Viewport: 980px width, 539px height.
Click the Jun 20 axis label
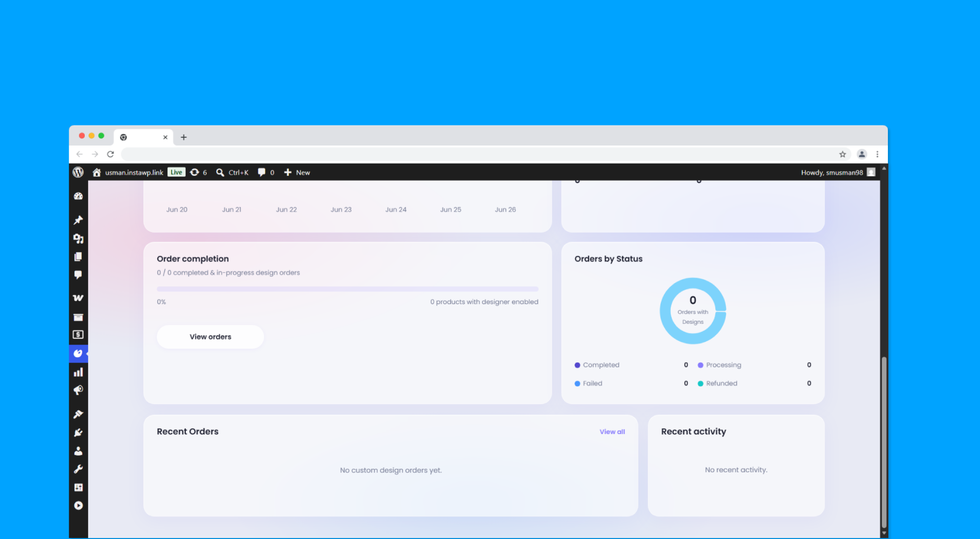pos(177,210)
